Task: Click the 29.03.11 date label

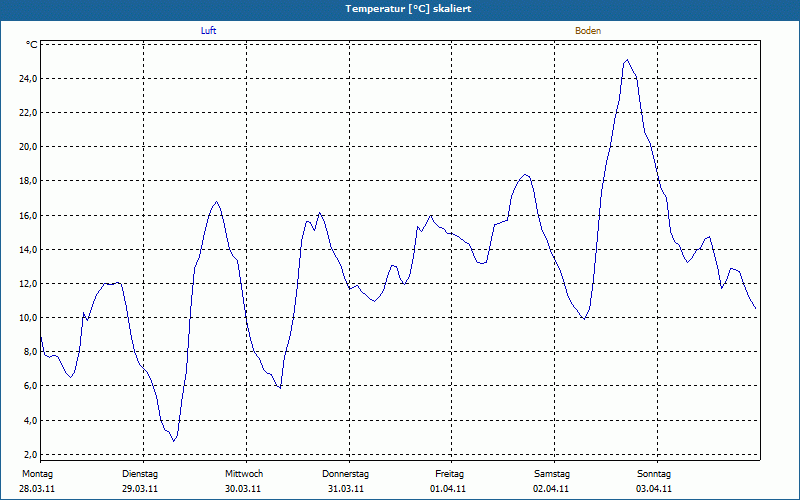Action: (140, 489)
